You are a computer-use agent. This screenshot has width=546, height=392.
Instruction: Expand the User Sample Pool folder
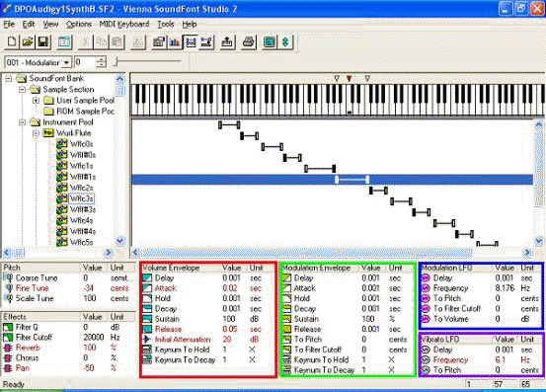tap(36, 101)
